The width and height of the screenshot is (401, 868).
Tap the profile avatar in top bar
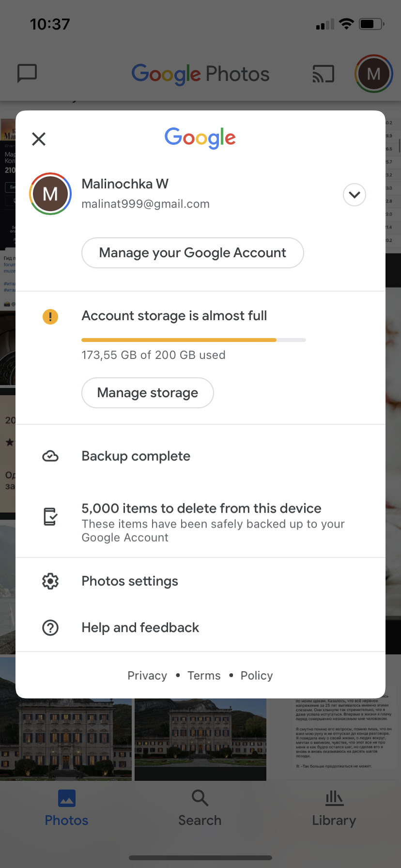point(373,74)
